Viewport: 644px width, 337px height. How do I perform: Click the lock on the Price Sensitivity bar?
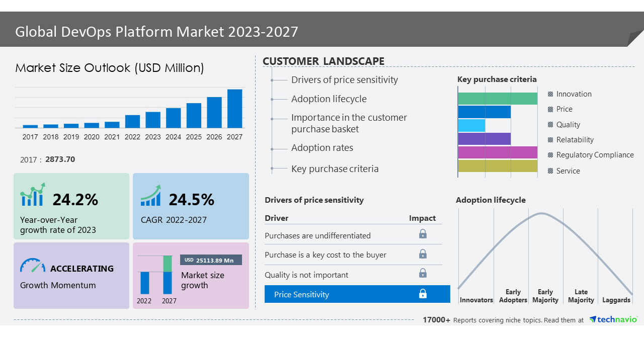pyautogui.click(x=423, y=293)
